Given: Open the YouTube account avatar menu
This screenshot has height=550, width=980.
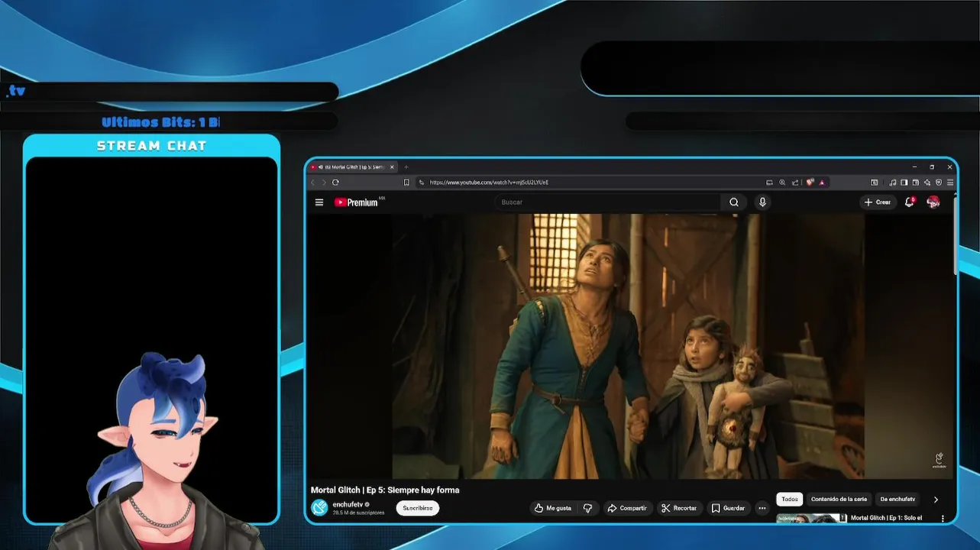Looking at the screenshot, I should (933, 202).
